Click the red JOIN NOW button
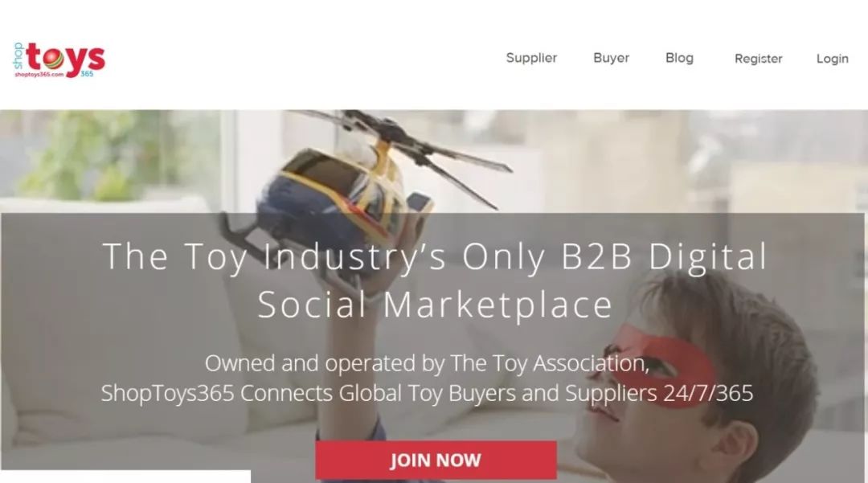The height and width of the screenshot is (483, 868). click(436, 460)
